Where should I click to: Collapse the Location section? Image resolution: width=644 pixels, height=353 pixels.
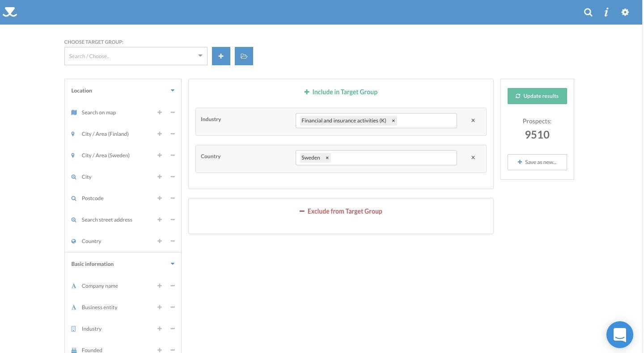pos(173,91)
